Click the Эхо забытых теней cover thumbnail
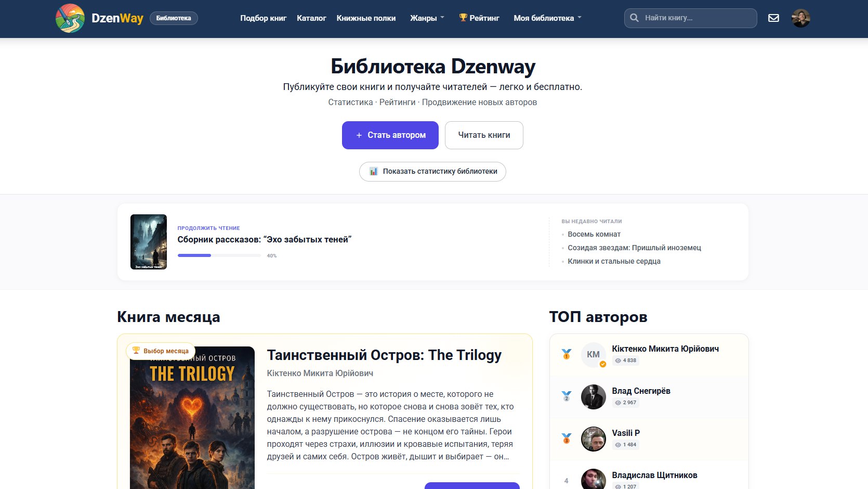This screenshot has height=489, width=868. click(149, 242)
